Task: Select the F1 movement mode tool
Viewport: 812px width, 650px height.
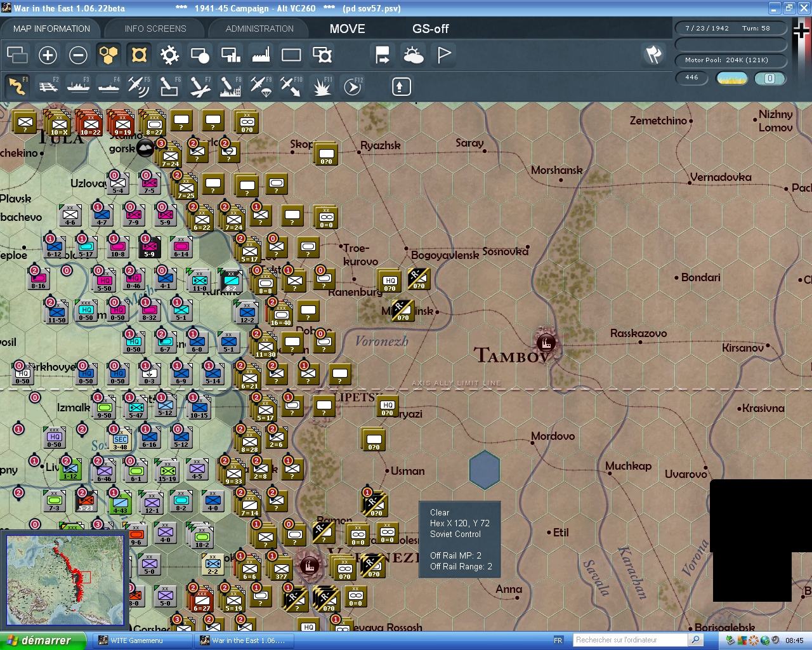Action: 17,86
